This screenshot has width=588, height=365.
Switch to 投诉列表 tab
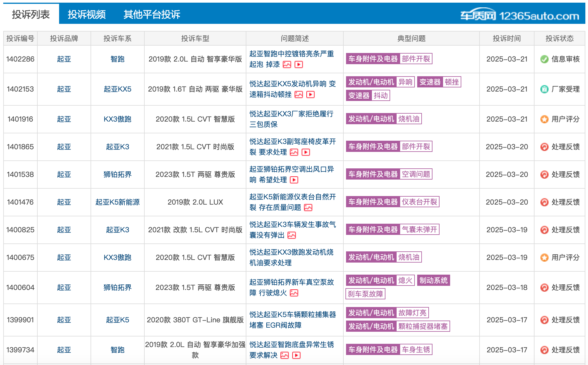(31, 14)
